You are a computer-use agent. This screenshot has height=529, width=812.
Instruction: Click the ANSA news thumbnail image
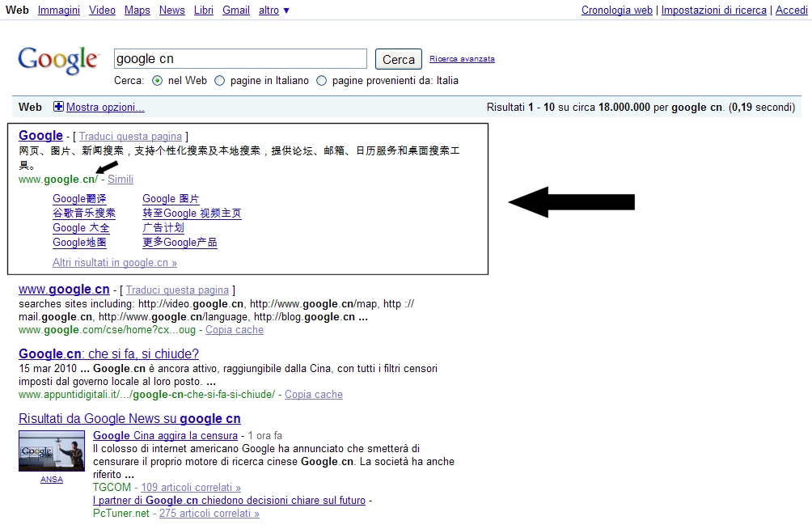click(x=52, y=451)
